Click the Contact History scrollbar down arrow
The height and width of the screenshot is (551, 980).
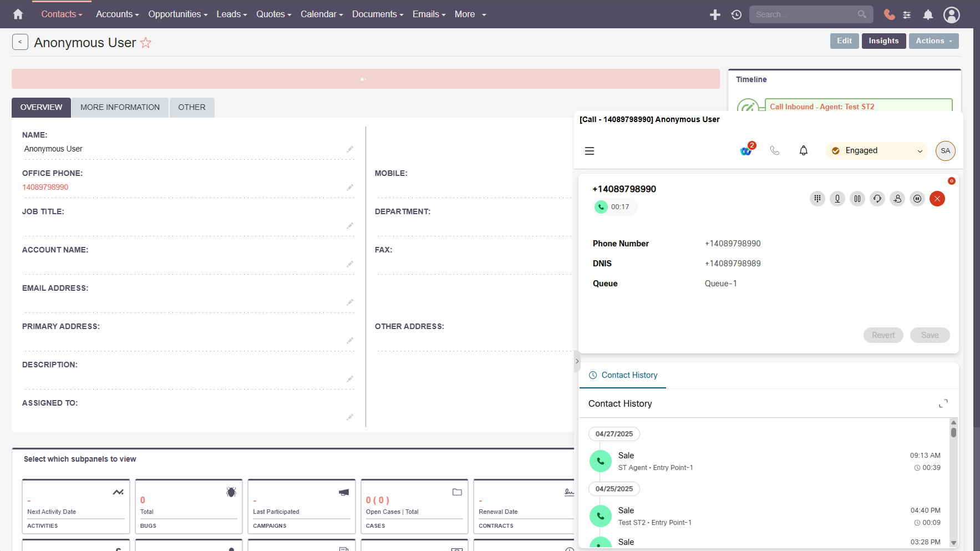click(953, 543)
